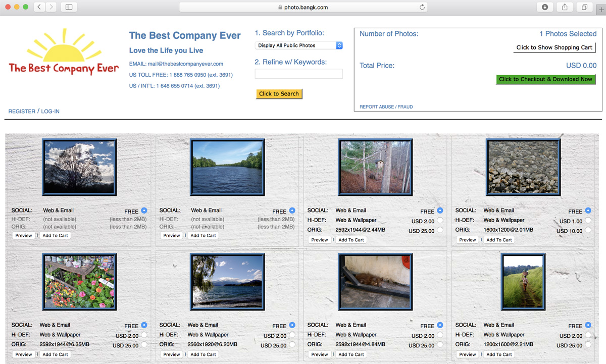Screen dimensions: 606x364
Task: Expand the Display All Public Photos dropdown
Action: point(298,45)
